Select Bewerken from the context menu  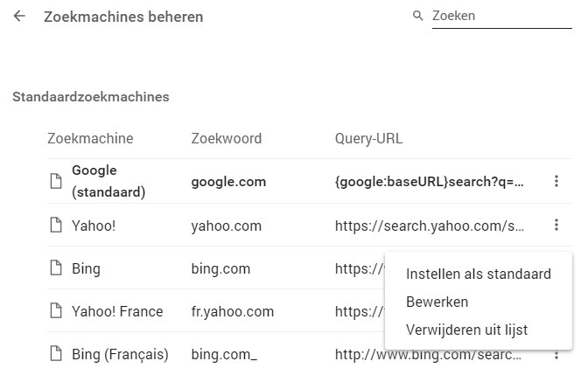pos(437,302)
